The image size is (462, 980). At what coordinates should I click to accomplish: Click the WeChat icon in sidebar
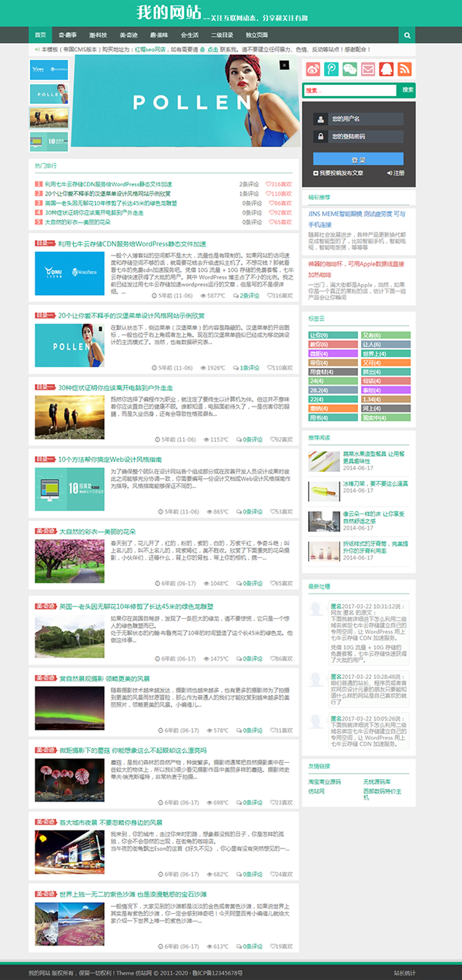[x=350, y=69]
